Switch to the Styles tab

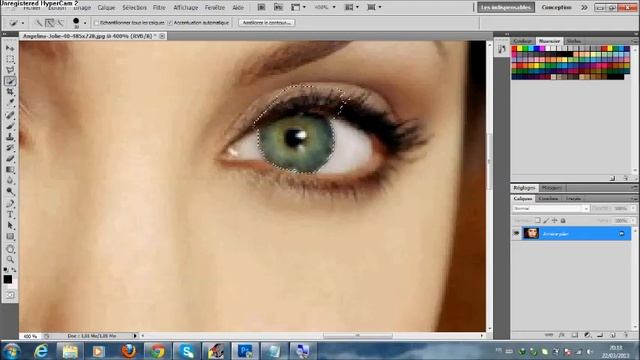573,41
